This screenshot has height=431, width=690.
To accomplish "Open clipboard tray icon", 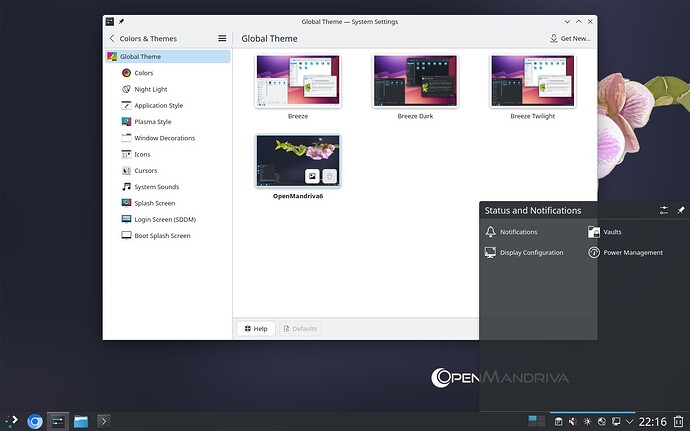I will pos(558,422).
